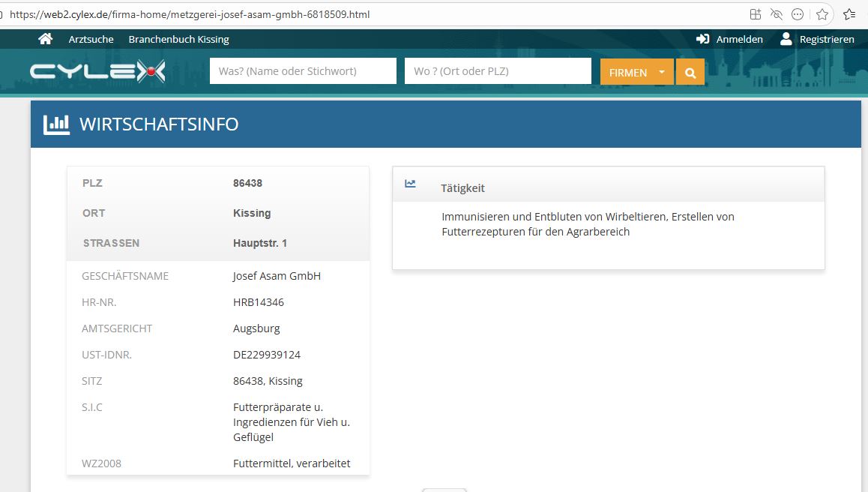Focus the 'Was?' name or keyword field

click(303, 71)
